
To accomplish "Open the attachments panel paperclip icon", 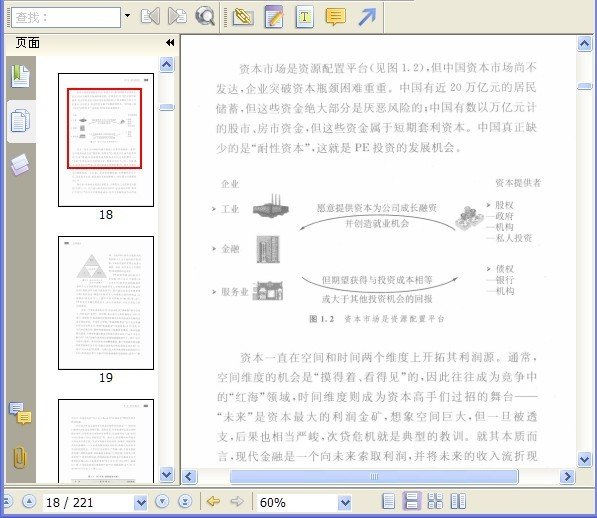I will pos(20,457).
